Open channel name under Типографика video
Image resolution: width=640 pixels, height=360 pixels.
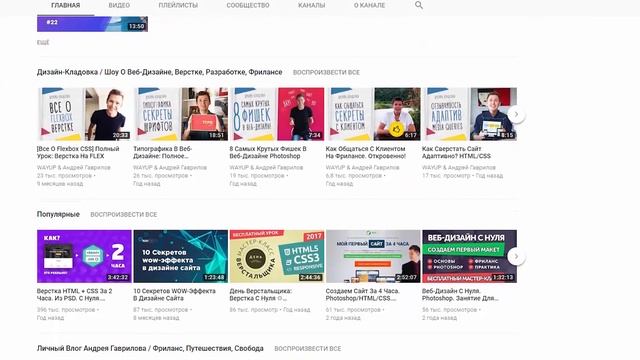coord(170,167)
